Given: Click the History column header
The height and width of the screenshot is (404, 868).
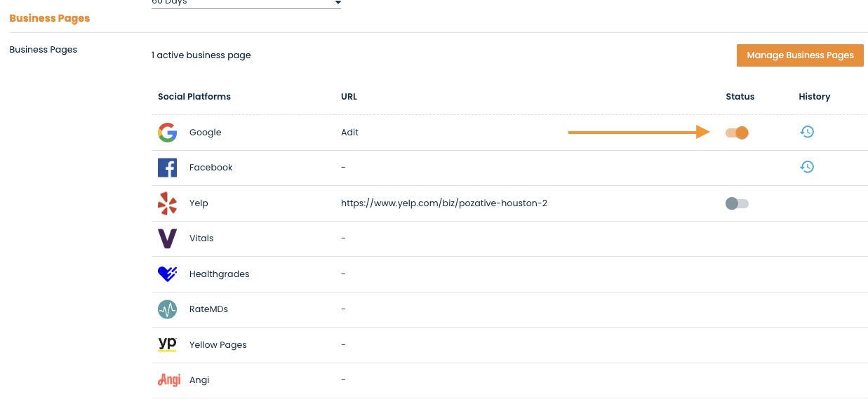Looking at the screenshot, I should [x=814, y=97].
